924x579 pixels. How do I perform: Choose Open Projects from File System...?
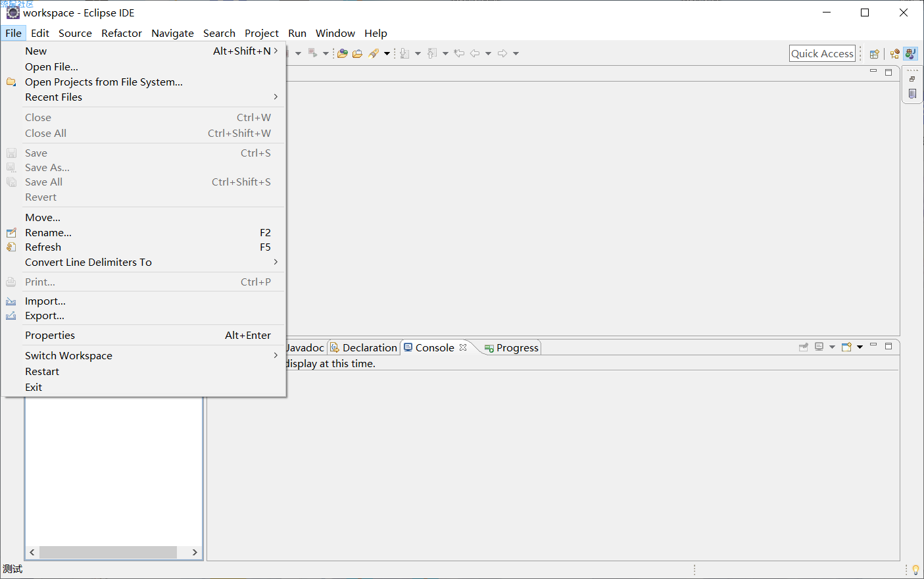point(143,82)
